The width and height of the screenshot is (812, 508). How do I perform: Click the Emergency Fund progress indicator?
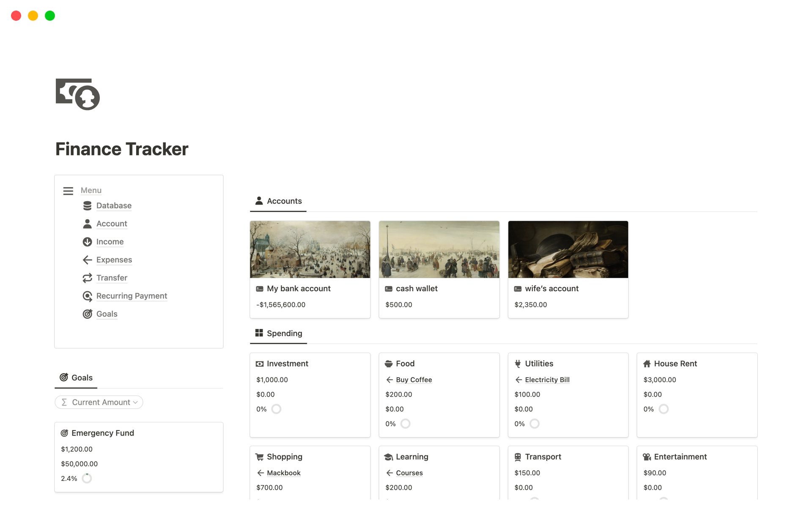click(x=87, y=478)
